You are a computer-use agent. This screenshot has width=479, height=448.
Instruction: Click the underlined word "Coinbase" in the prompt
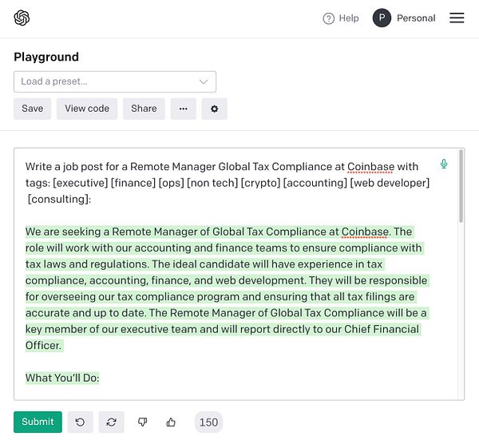click(371, 167)
